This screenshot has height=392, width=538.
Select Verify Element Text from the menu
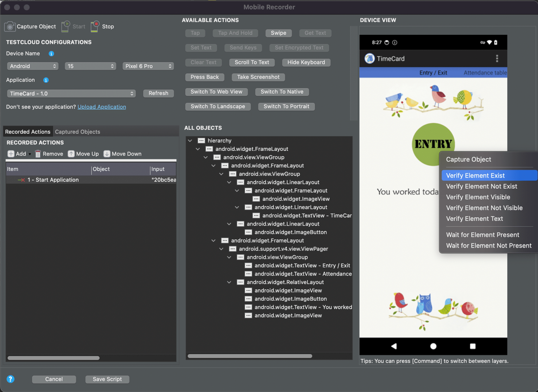(475, 219)
